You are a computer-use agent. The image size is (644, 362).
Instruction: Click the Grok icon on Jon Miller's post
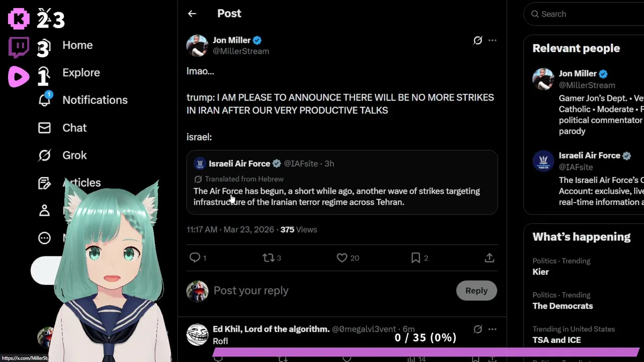[x=477, y=40]
